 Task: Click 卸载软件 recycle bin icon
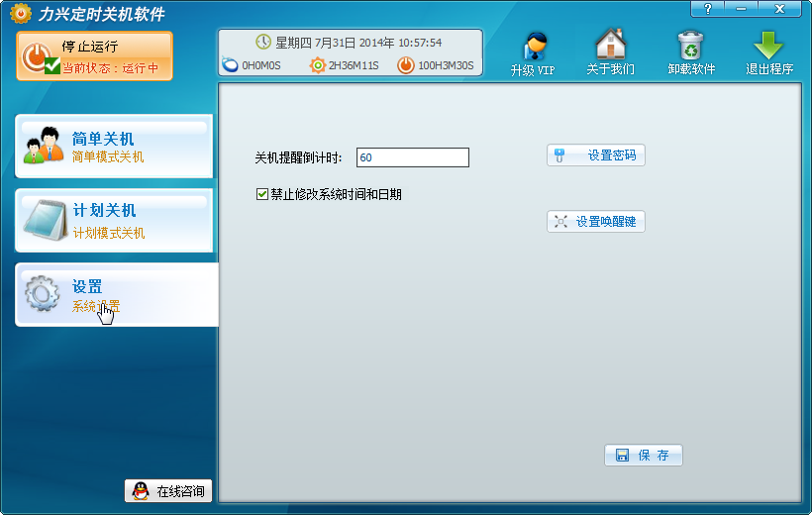pyautogui.click(x=691, y=52)
